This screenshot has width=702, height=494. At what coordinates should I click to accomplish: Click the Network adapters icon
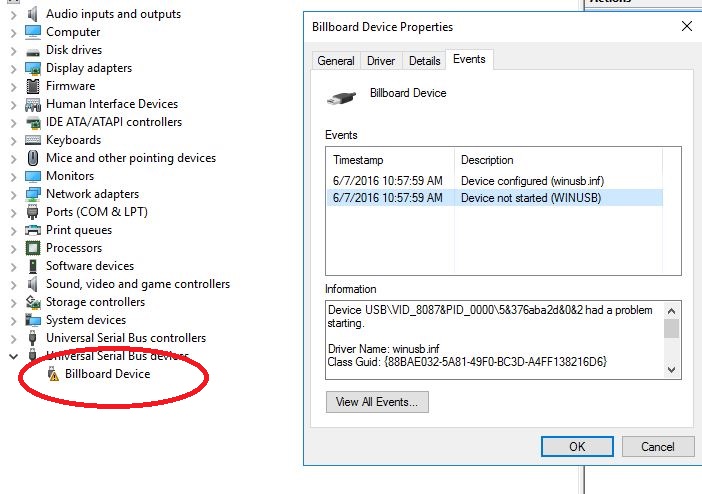point(33,194)
